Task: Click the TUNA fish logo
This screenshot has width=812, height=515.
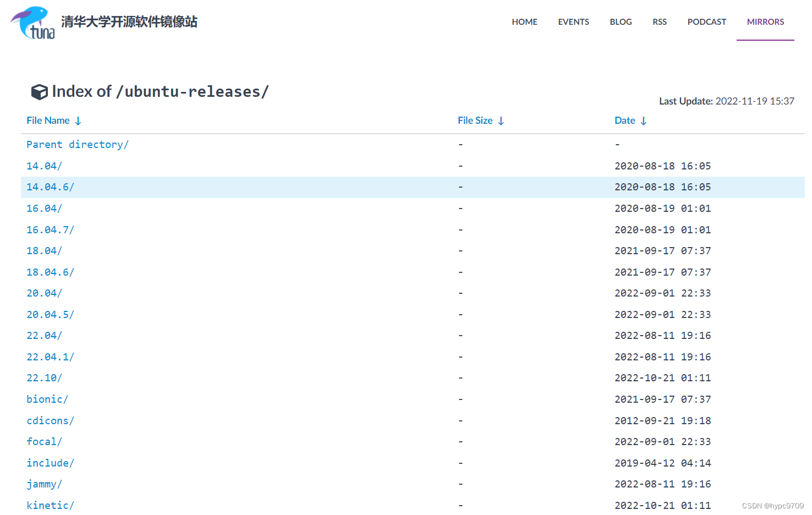Action: [32, 23]
